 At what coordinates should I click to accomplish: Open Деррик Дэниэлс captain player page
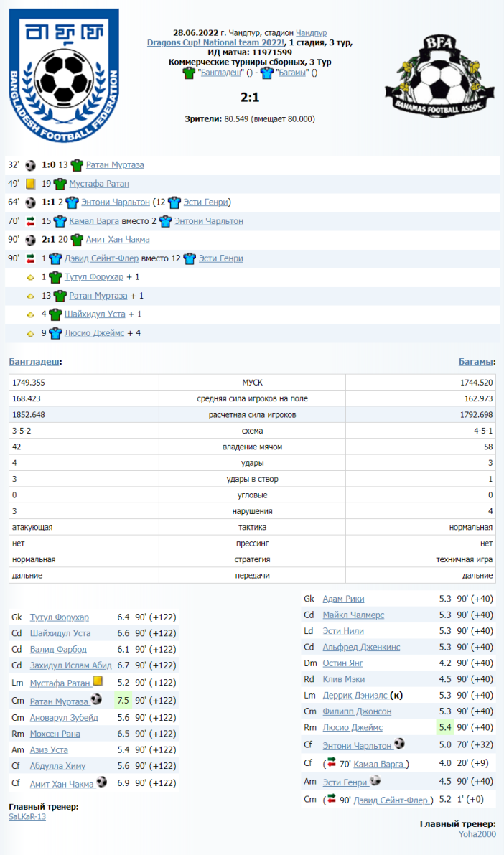click(355, 695)
